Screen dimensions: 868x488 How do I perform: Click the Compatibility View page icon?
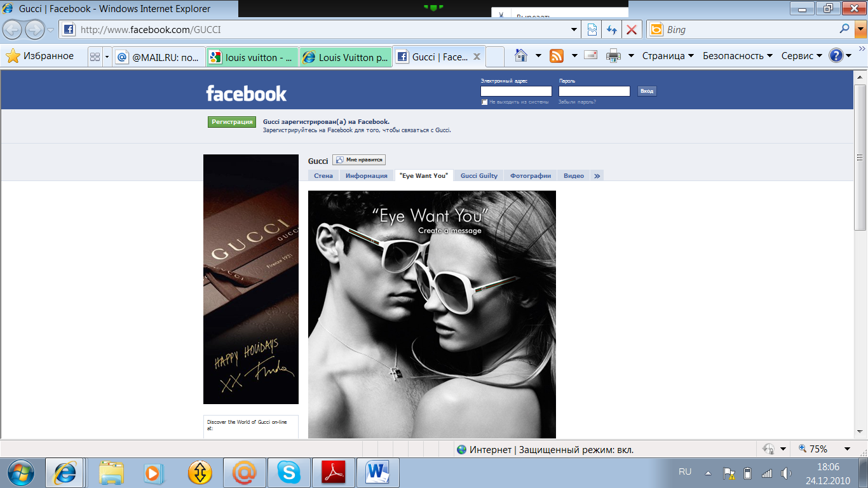coord(592,29)
